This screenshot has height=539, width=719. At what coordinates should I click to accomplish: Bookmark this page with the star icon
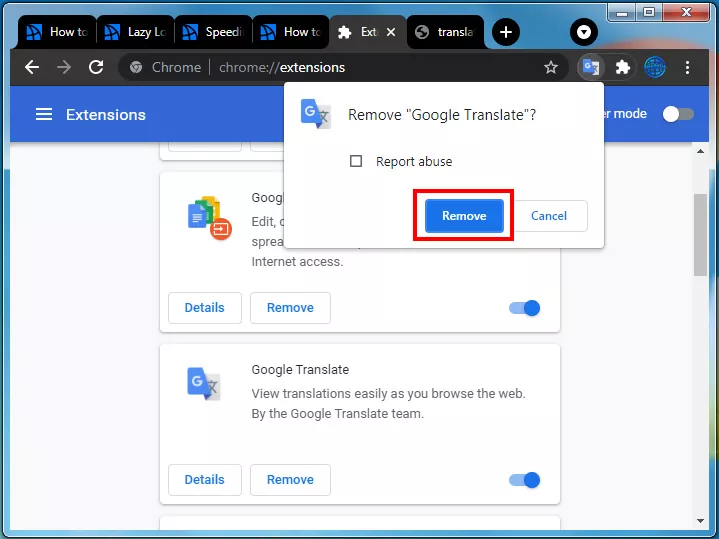[x=551, y=67]
